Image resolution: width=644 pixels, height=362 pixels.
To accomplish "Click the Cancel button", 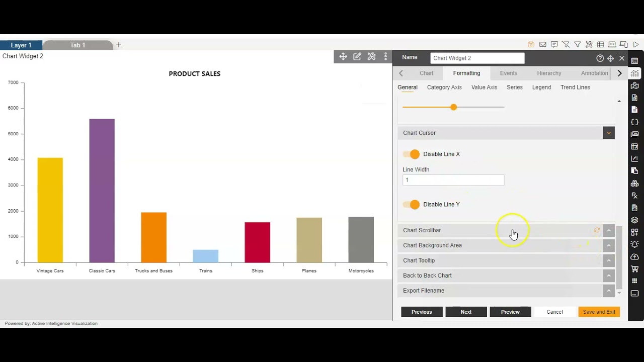I will point(554,312).
